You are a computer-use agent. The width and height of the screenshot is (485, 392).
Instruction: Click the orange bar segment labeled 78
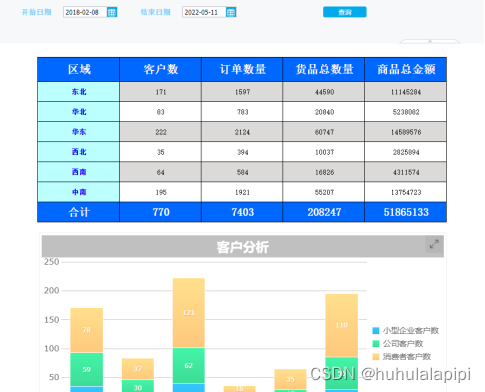click(x=87, y=330)
